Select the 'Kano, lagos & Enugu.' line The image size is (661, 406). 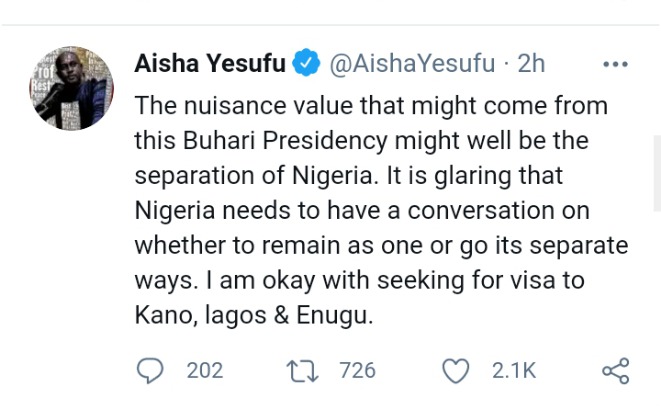[254, 315]
